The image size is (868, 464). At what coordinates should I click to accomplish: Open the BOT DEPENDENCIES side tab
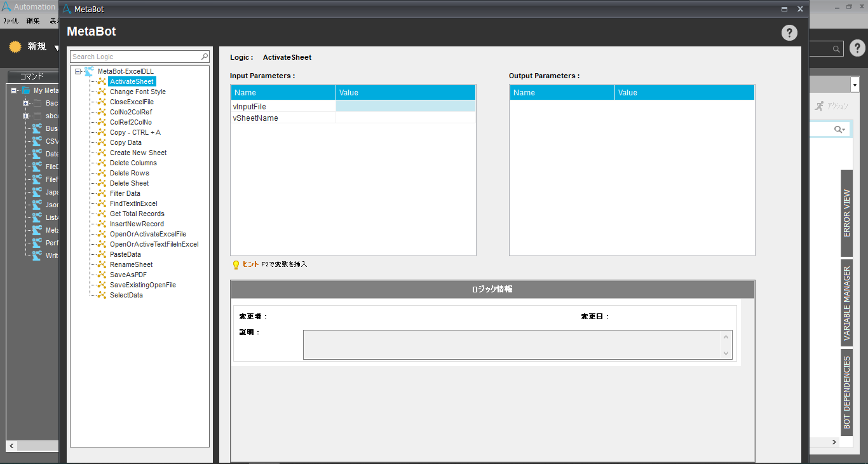click(846, 392)
